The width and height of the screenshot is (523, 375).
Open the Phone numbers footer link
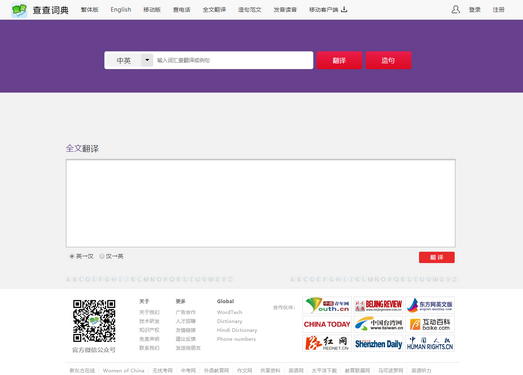[236, 339]
